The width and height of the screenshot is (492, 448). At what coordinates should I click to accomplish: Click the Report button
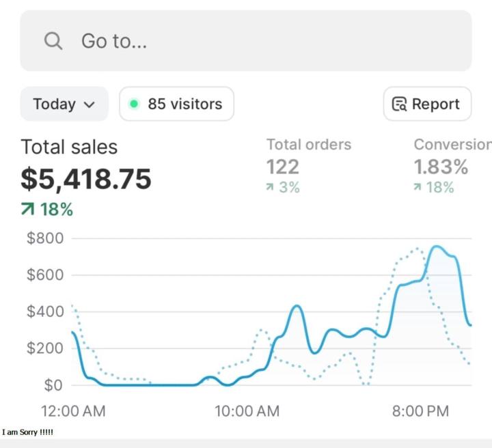pyautogui.click(x=427, y=104)
